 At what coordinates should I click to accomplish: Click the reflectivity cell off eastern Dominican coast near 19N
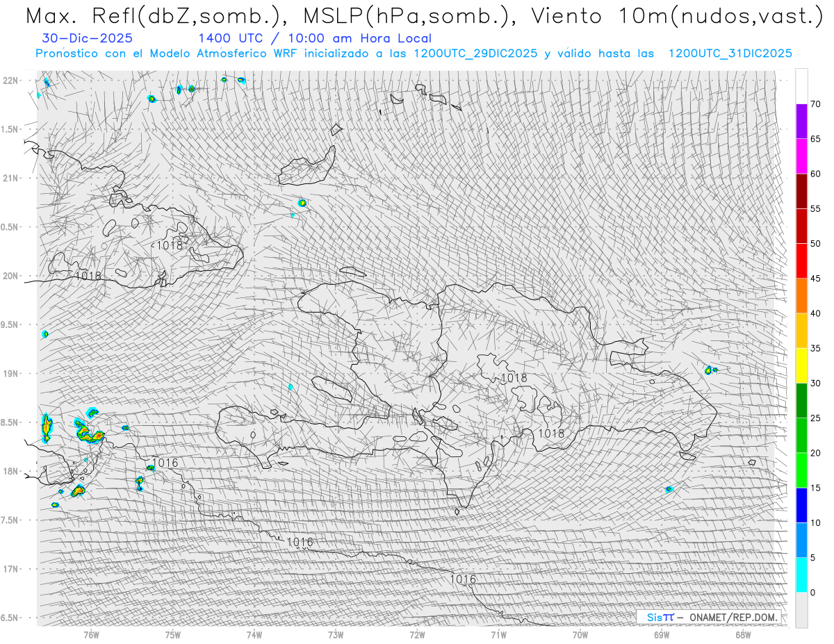coord(709,370)
